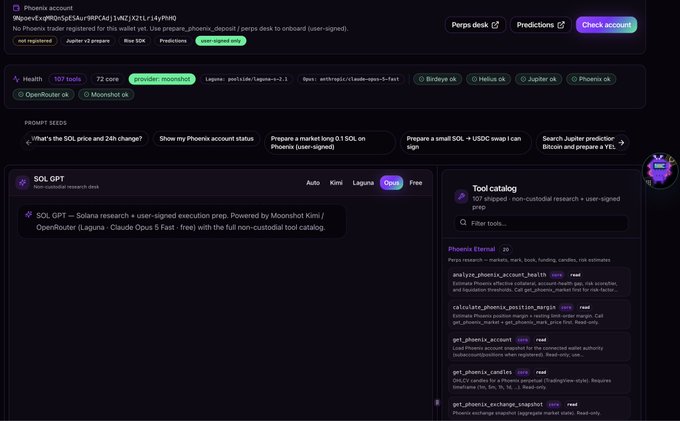680x421 pixels.
Task: Click the Helius ok status chip
Action: [x=488, y=79]
